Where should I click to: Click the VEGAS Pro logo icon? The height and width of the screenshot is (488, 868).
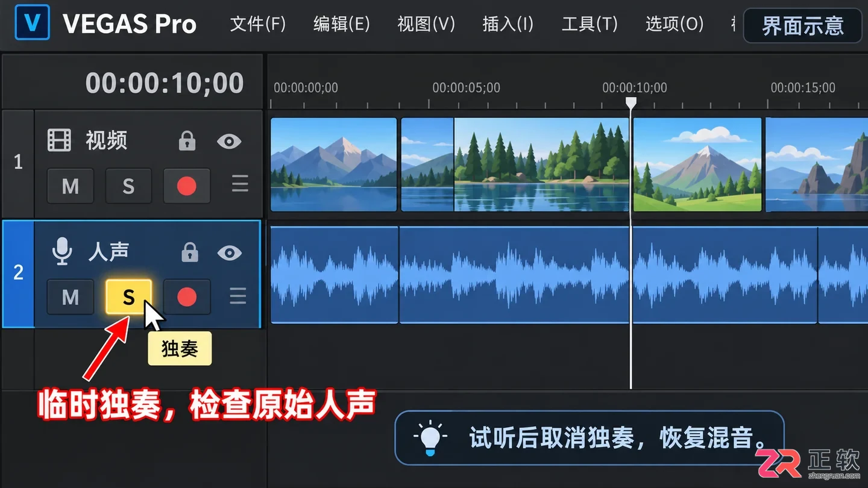tap(32, 23)
